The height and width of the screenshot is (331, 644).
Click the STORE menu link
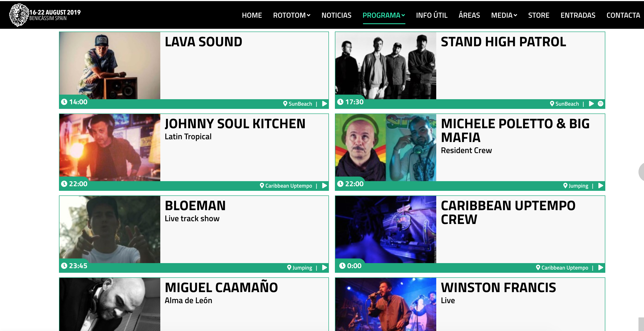[539, 15]
